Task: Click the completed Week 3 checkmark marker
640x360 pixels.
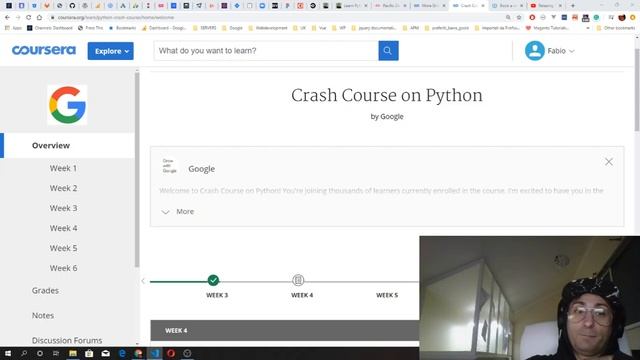Action: [x=213, y=280]
